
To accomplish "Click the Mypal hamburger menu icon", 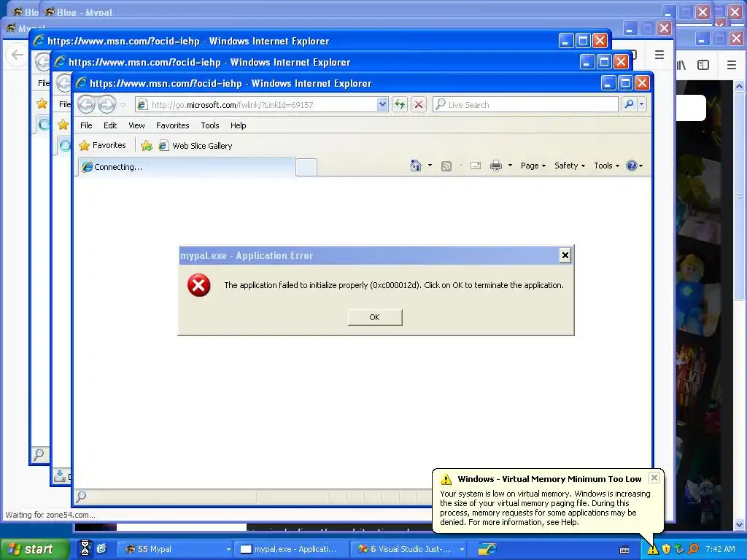I will (732, 65).
